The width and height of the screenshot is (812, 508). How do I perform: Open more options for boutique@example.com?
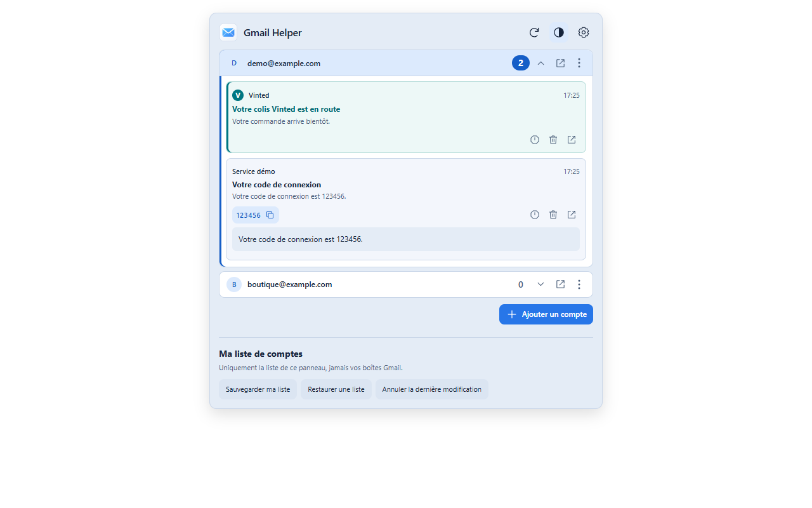(x=579, y=284)
